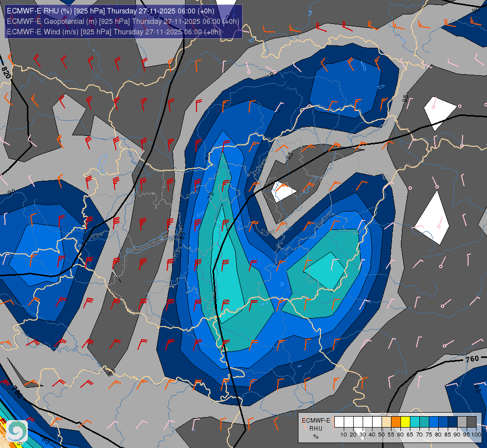The height and width of the screenshot is (448, 487).
Task: Click the 760 geopotential contour label
Action: (x=472, y=359)
